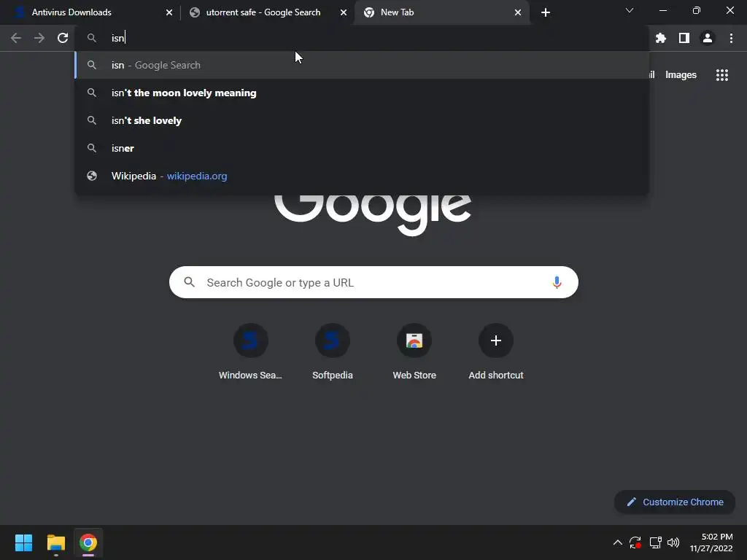Choose "isn't she lovely" suggestion
Screen dimensions: 747x560
pos(362,120)
